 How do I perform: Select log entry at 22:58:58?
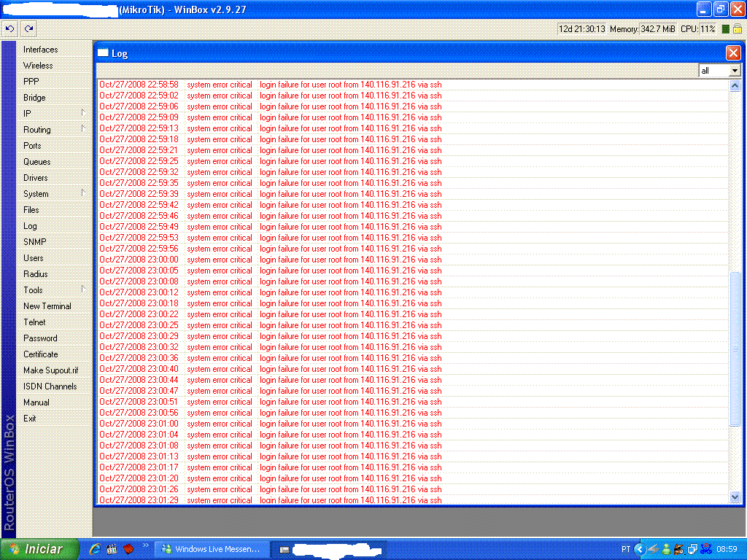pyautogui.click(x=413, y=85)
